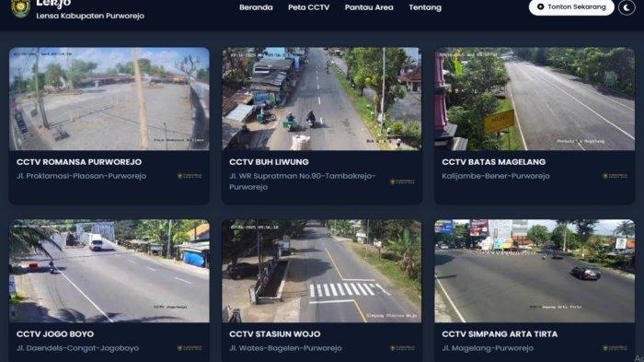Screen dimensions: 644x362
Task: Open the CCTV Batas Magelang camera thumbnail
Action: (535, 99)
